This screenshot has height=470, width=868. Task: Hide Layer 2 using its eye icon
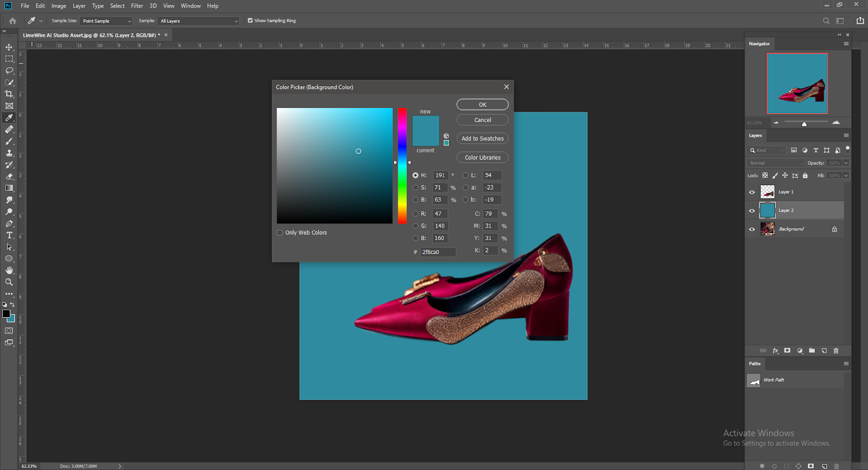[752, 210]
